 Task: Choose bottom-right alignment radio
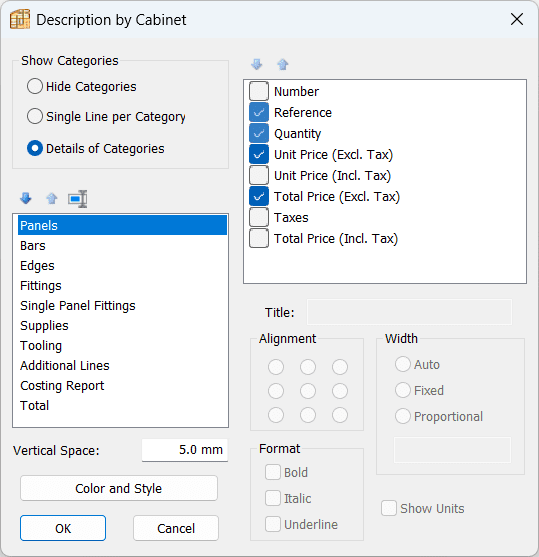click(340, 415)
